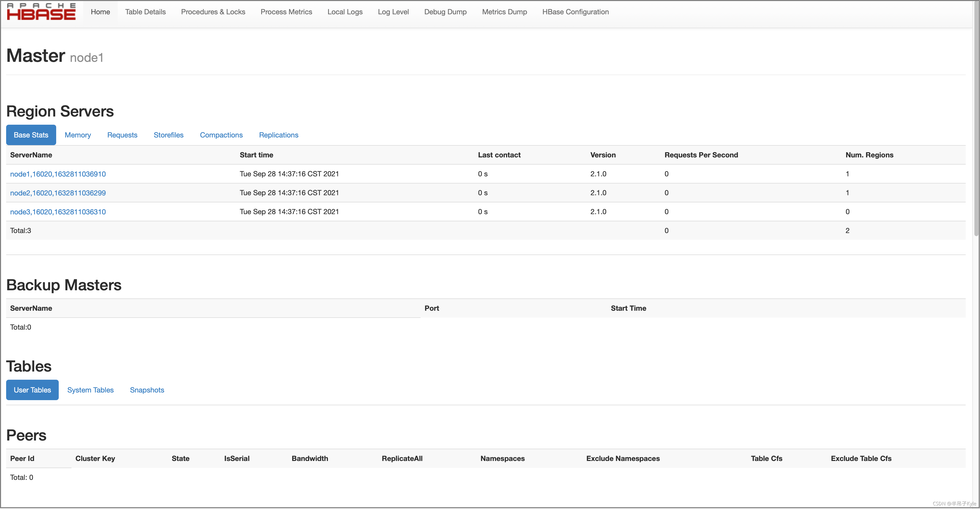
Task: Switch to Compactions tab
Action: point(221,135)
